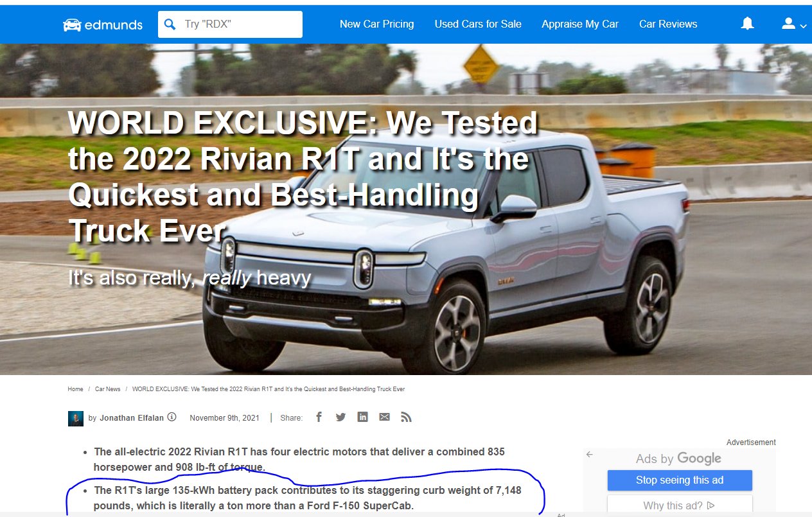The height and width of the screenshot is (517, 812).
Task: Go to Car News breadcrumb
Action: [x=108, y=389]
